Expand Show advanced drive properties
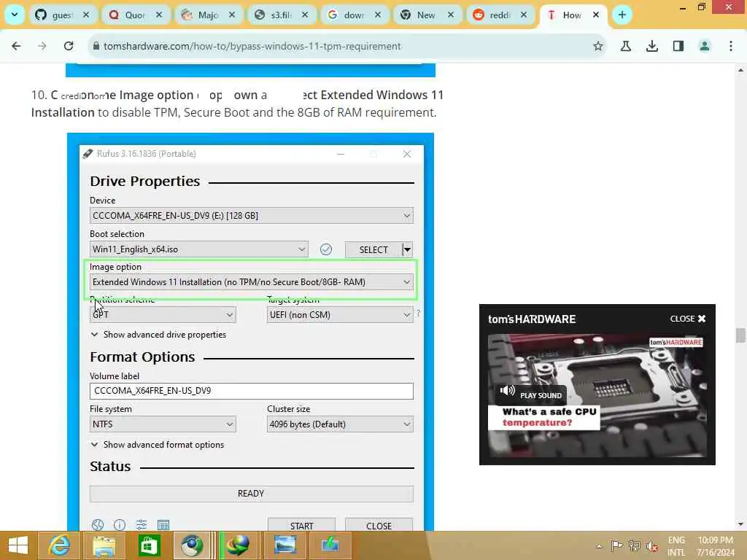Image resolution: width=747 pixels, height=560 pixels. coord(158,335)
